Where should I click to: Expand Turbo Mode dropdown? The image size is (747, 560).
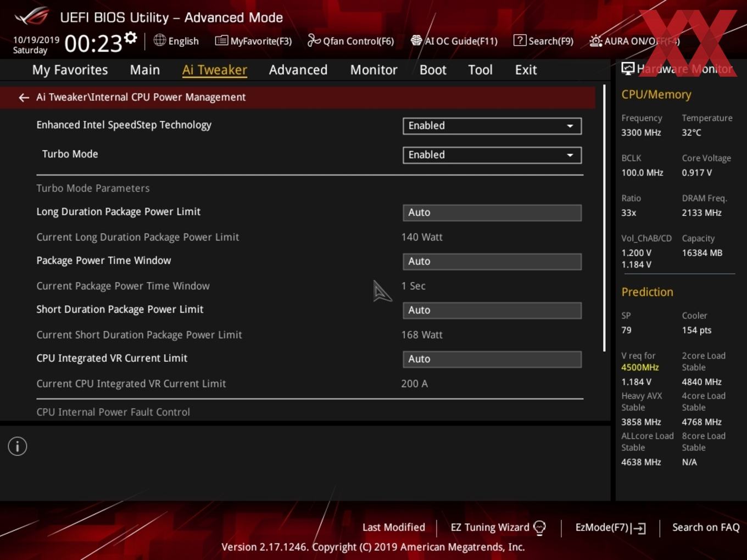492,155
